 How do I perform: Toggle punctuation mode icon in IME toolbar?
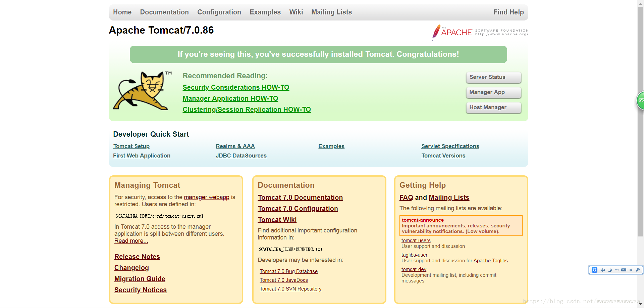coord(617,270)
